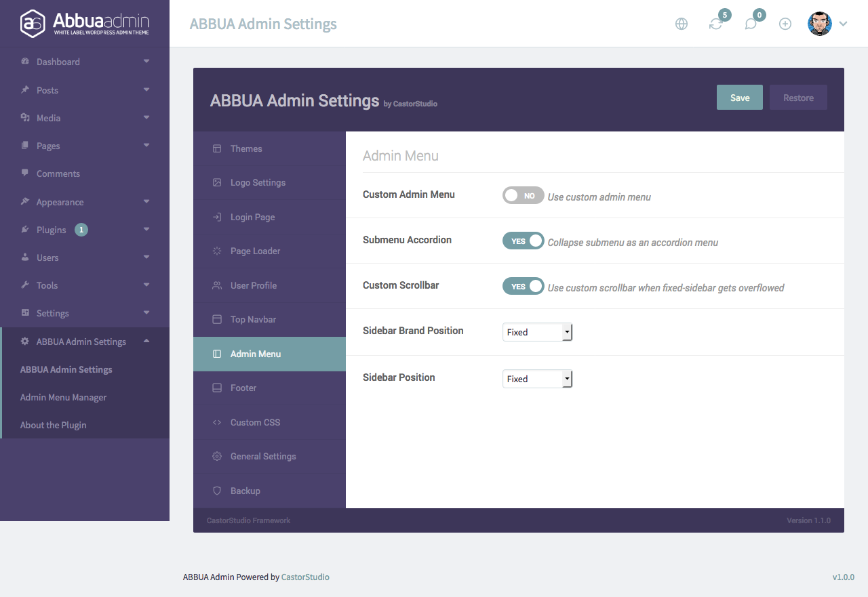Click the user avatar thumbnail
Image resolution: width=868 pixels, height=597 pixels.
(819, 24)
